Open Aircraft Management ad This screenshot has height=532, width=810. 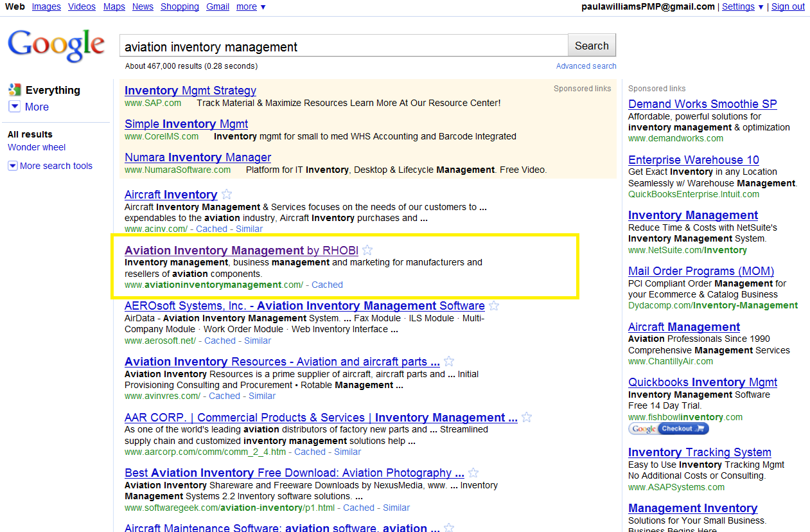[684, 327]
